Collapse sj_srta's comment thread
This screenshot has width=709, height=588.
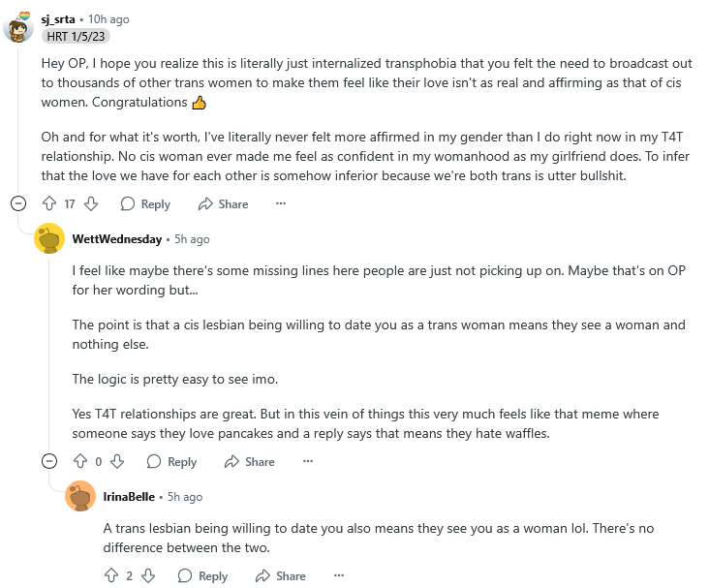click(17, 203)
